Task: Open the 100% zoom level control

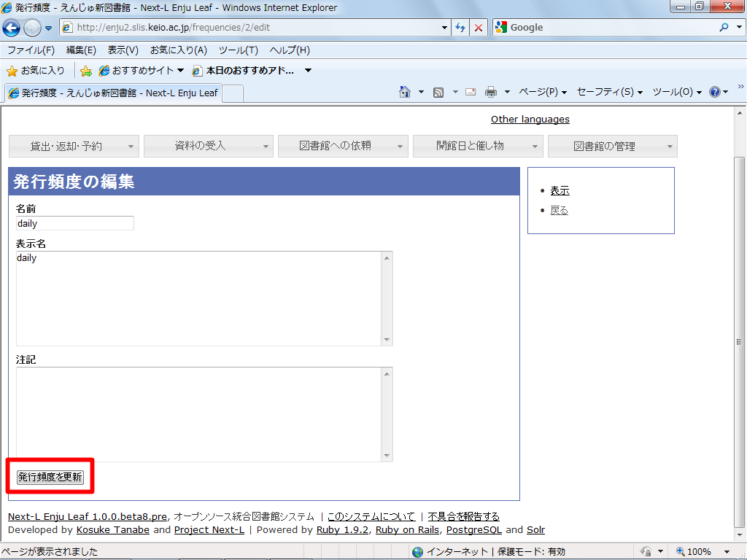Action: click(703, 551)
